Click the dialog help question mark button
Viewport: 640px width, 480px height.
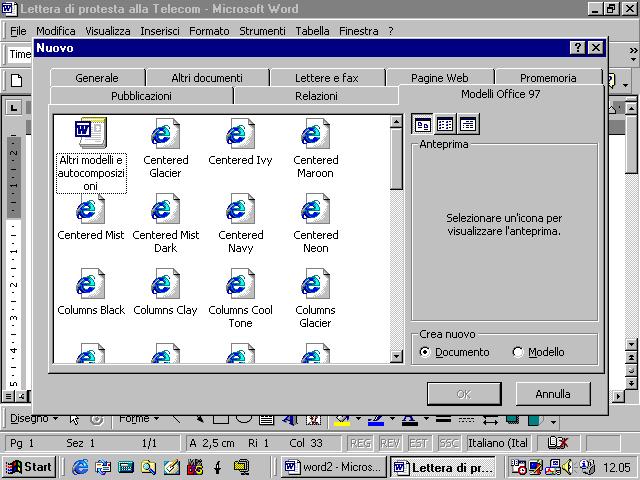point(578,48)
